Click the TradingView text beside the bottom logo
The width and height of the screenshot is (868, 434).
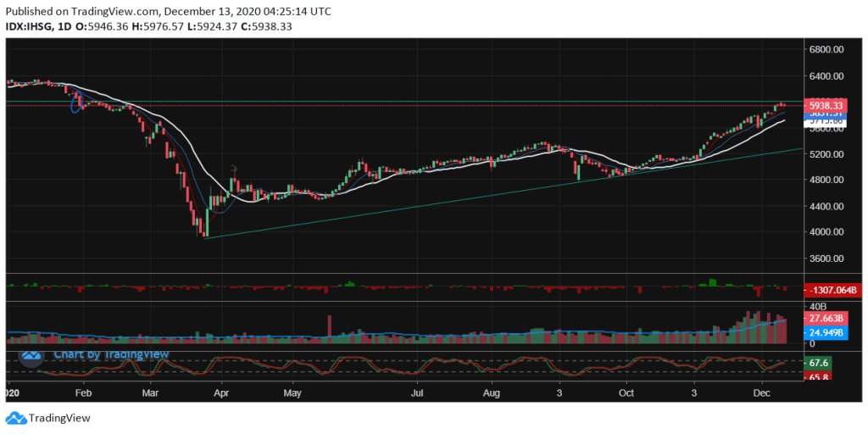[x=59, y=418]
